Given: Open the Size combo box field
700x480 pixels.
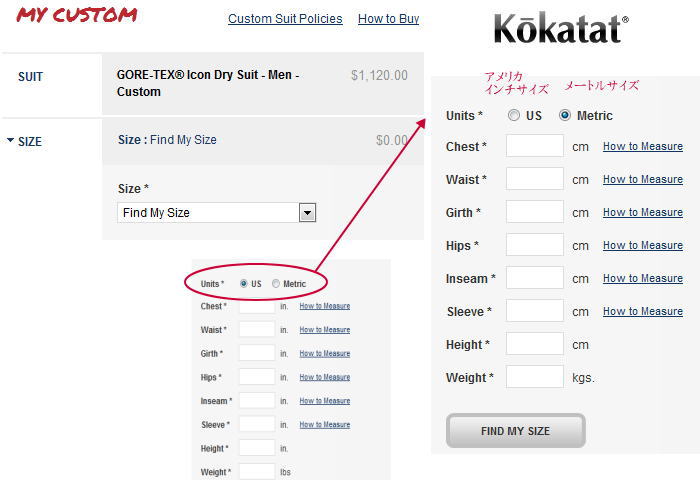Looking at the screenshot, I should click(217, 213).
